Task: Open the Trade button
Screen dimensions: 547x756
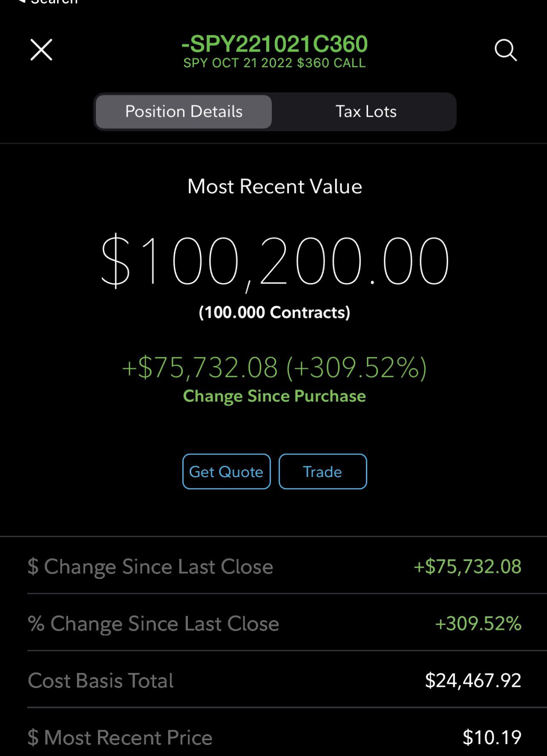Action: pyautogui.click(x=322, y=471)
